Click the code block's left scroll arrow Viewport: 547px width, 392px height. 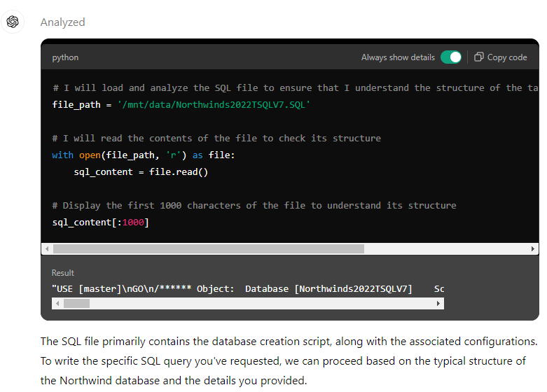47,248
